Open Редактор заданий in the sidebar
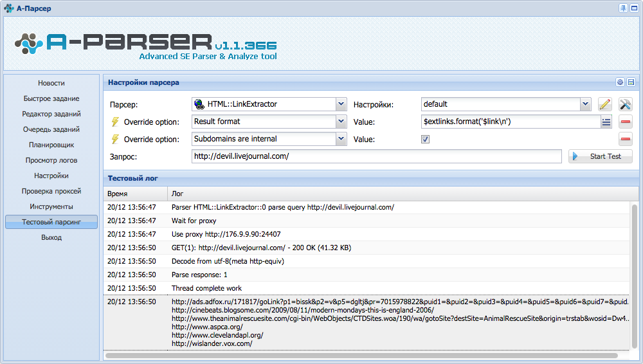Viewport: 643px width, 364px height. (x=51, y=114)
